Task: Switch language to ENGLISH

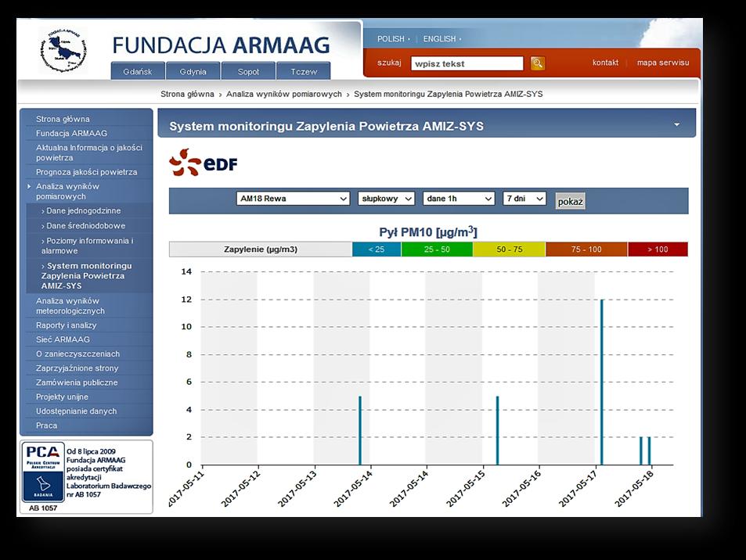Action: [439, 39]
